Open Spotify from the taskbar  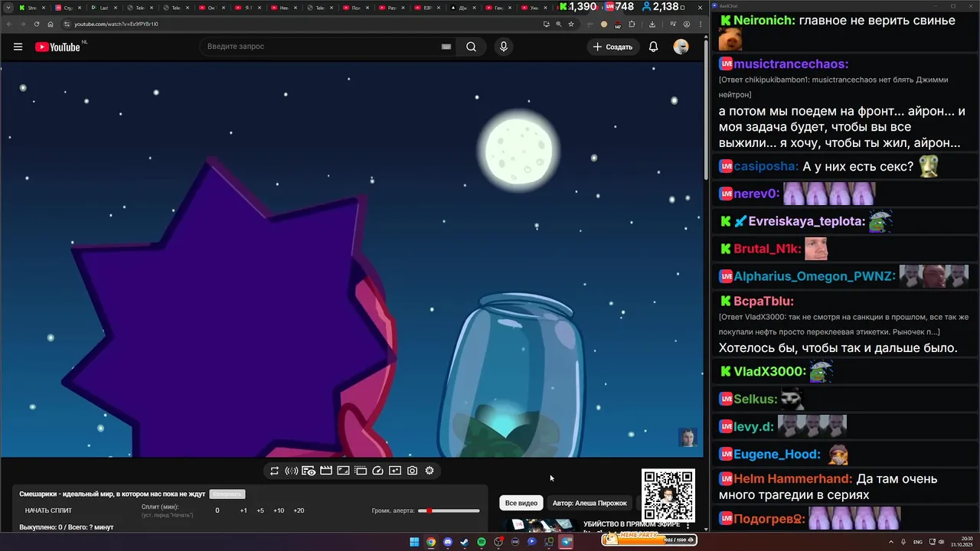[x=482, y=542]
